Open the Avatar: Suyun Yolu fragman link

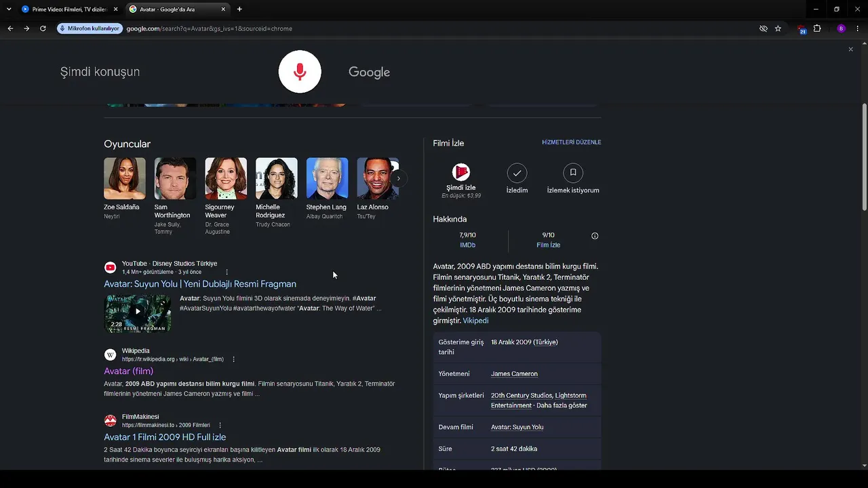coord(200,284)
